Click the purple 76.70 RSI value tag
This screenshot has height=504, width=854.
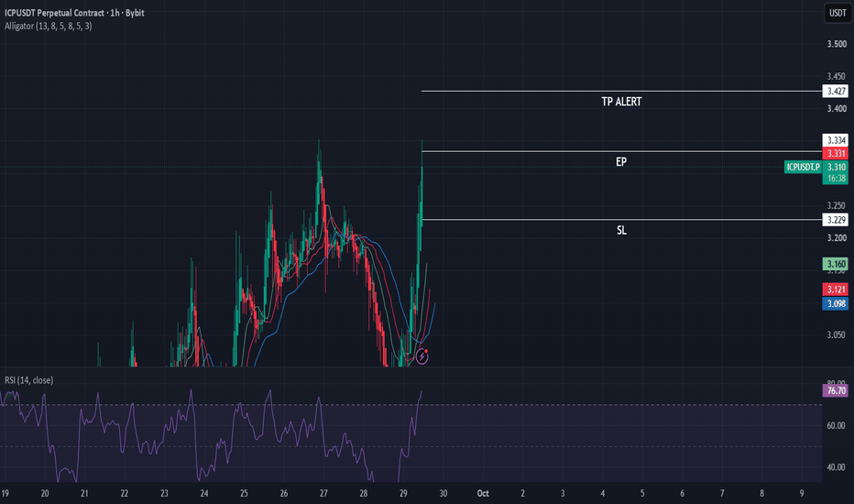[x=836, y=390]
